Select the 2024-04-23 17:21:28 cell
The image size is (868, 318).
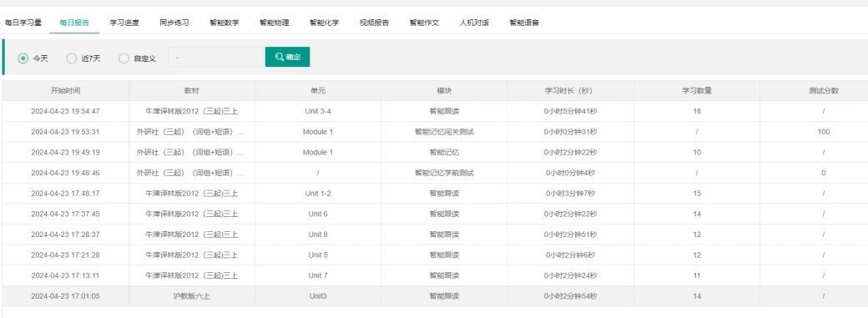(x=65, y=255)
